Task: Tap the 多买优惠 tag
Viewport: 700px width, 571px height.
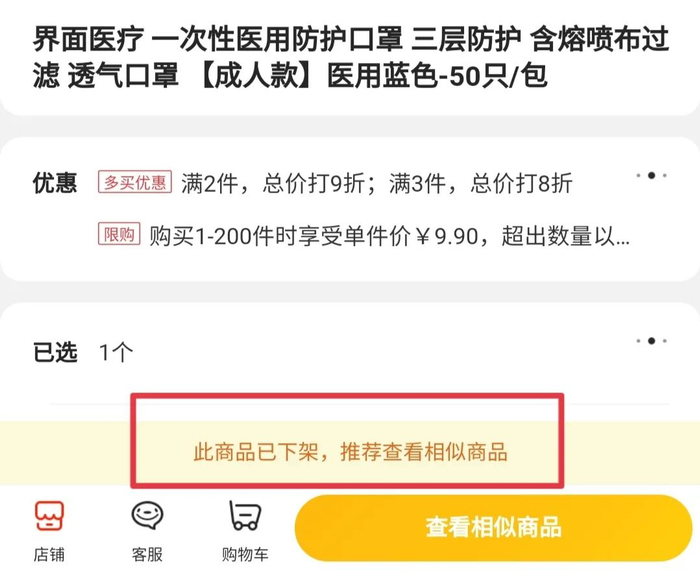Action: (x=135, y=183)
